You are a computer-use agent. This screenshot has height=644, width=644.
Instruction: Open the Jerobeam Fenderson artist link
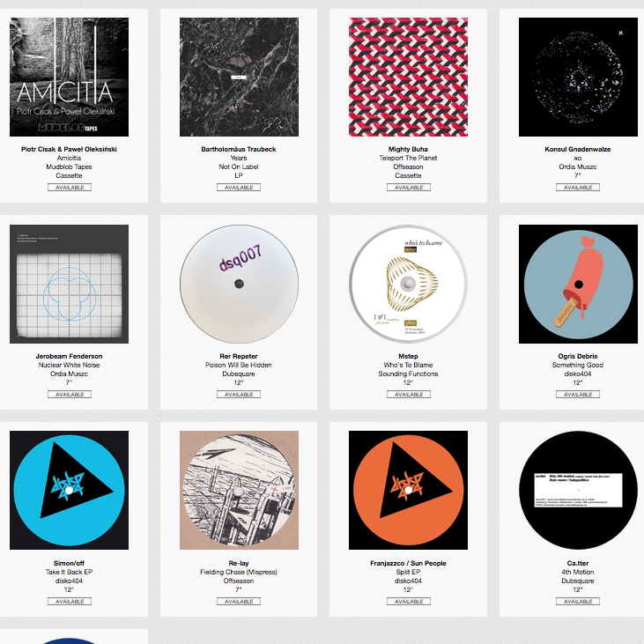69,356
